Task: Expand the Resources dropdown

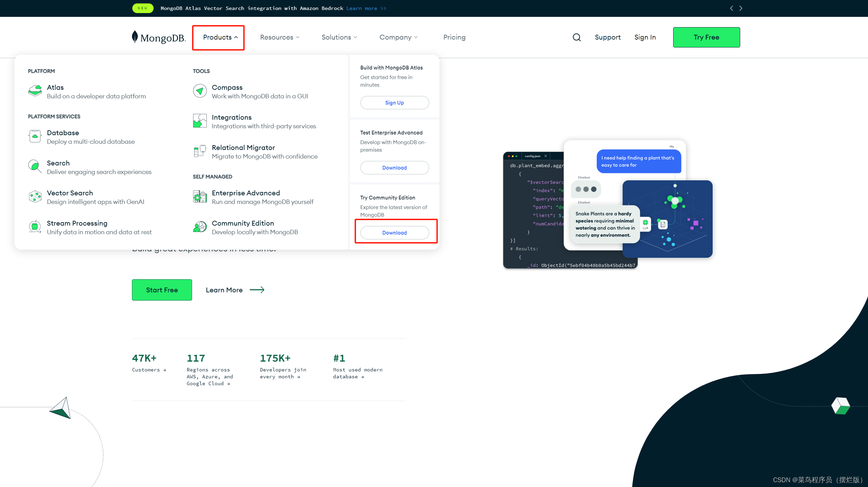Action: click(279, 37)
